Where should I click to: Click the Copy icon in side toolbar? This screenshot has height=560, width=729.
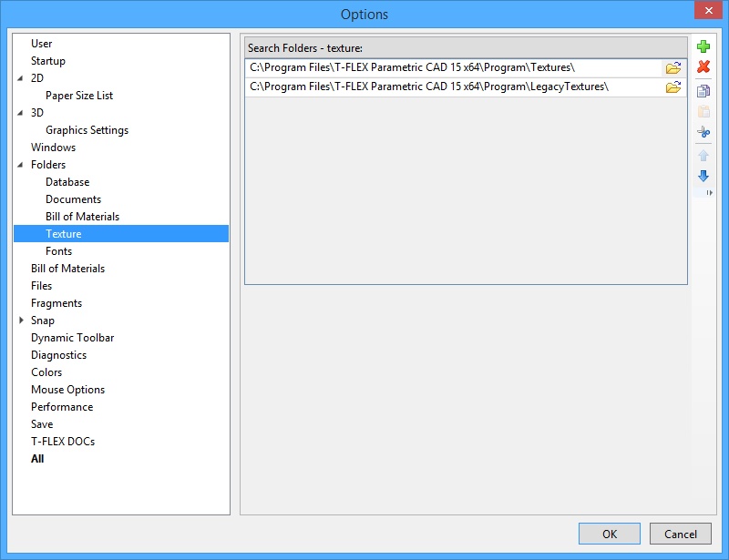click(x=703, y=90)
